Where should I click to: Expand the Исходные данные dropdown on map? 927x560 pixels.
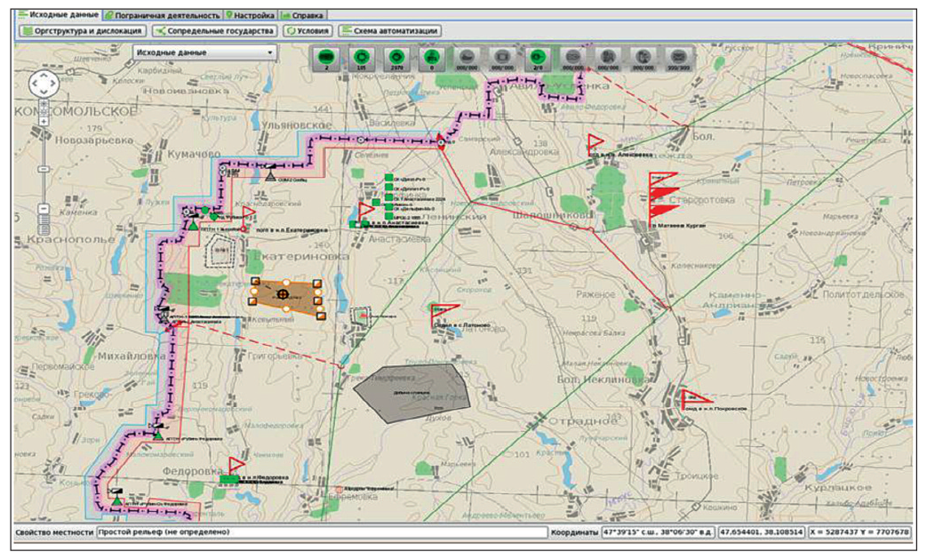coord(205,52)
